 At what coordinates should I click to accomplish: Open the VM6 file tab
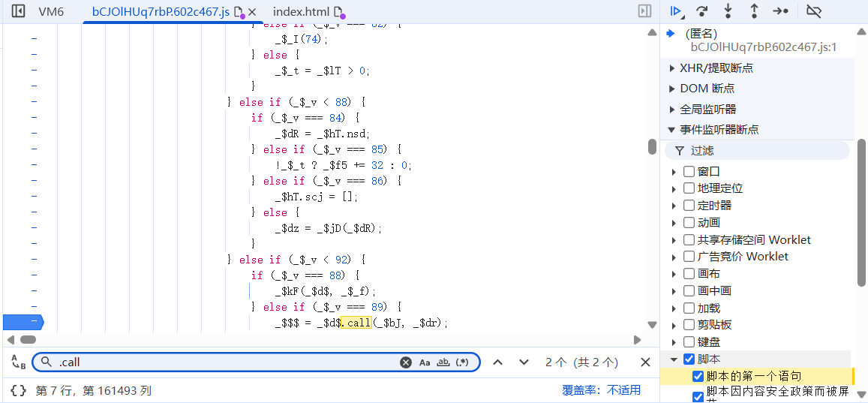pos(51,12)
